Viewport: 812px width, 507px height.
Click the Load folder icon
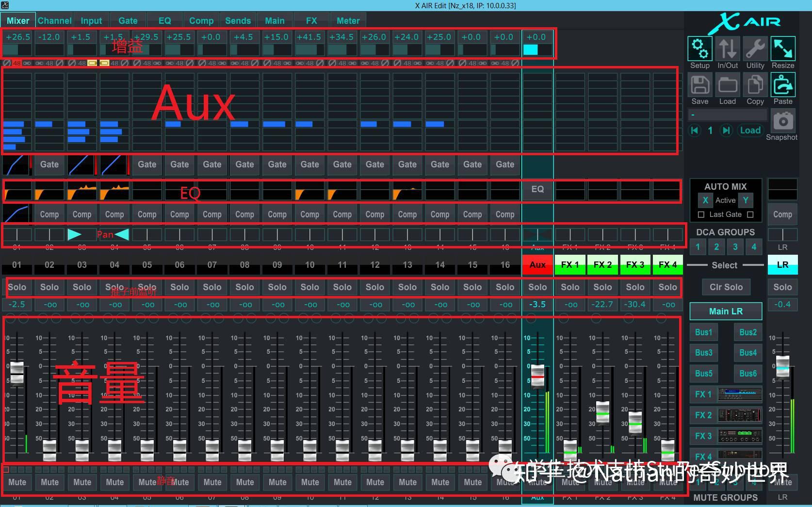pos(728,85)
